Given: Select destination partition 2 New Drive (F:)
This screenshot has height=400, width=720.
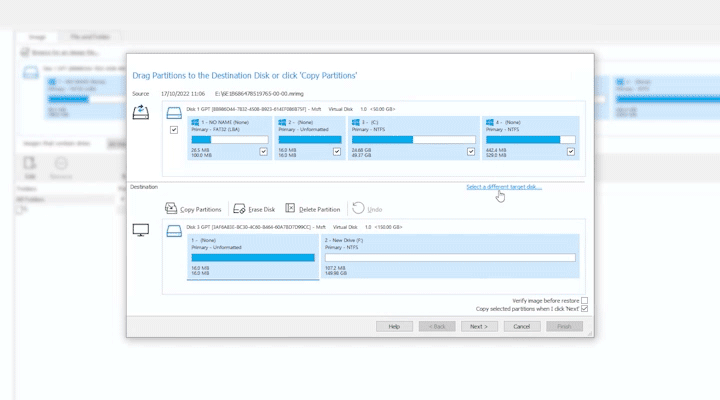Looking at the screenshot, I should 449,257.
